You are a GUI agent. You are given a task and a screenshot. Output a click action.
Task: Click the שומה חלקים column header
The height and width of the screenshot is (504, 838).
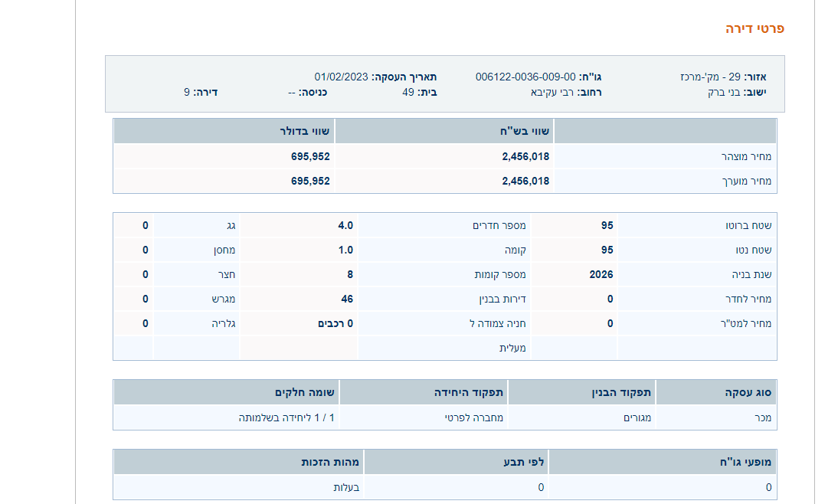[x=305, y=393]
